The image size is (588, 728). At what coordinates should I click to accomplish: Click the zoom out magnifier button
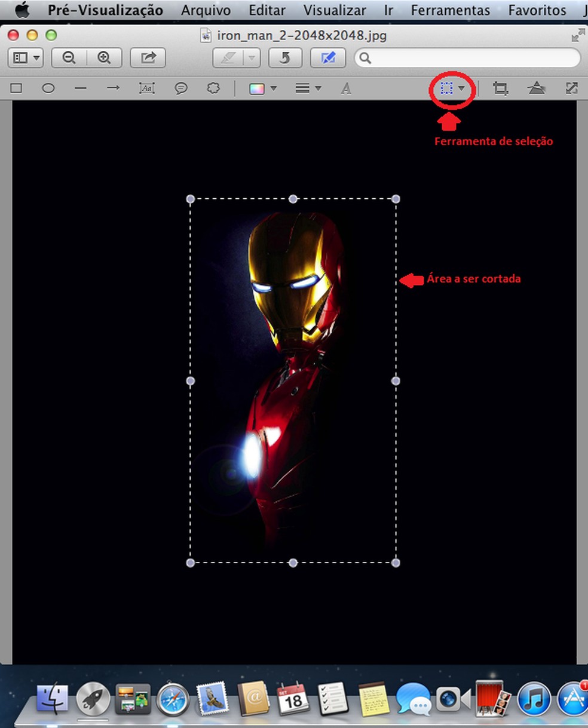69,57
